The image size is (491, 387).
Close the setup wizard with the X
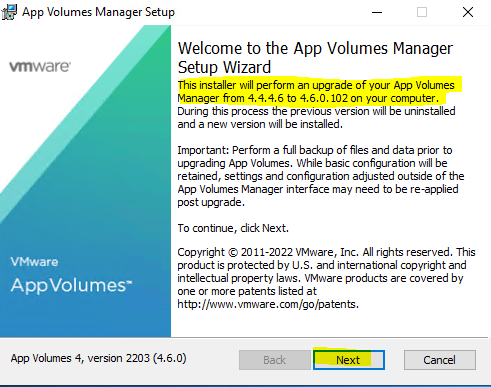[468, 12]
